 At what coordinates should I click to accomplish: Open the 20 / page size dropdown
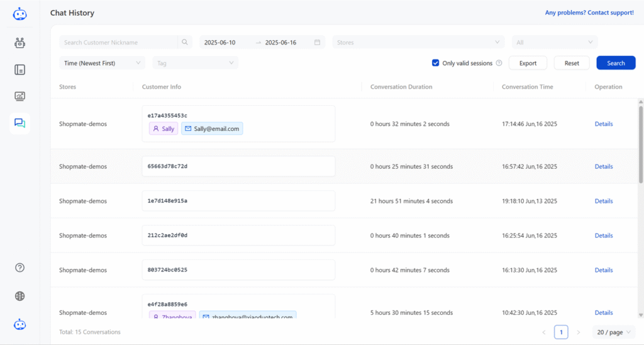[614, 332]
